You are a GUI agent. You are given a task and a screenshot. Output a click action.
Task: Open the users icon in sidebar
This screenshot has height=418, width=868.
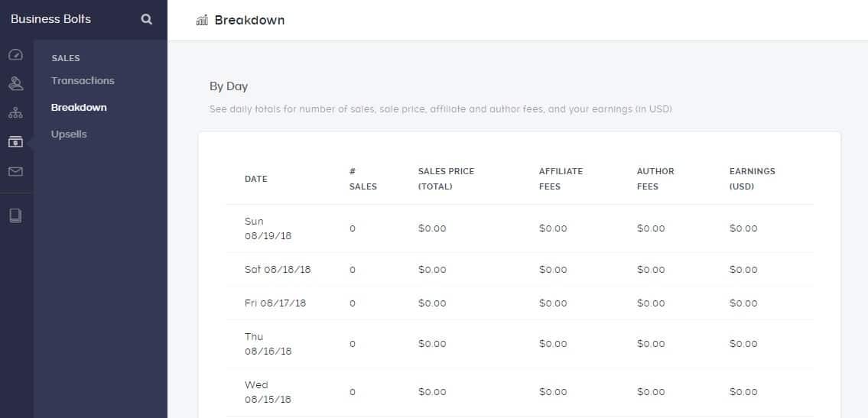[x=15, y=83]
